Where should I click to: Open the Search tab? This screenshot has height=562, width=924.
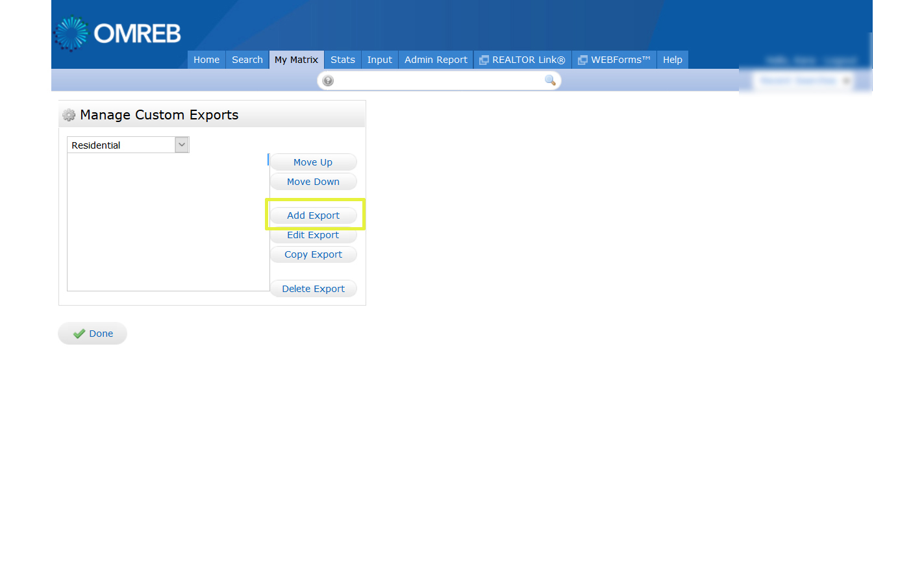(x=247, y=60)
